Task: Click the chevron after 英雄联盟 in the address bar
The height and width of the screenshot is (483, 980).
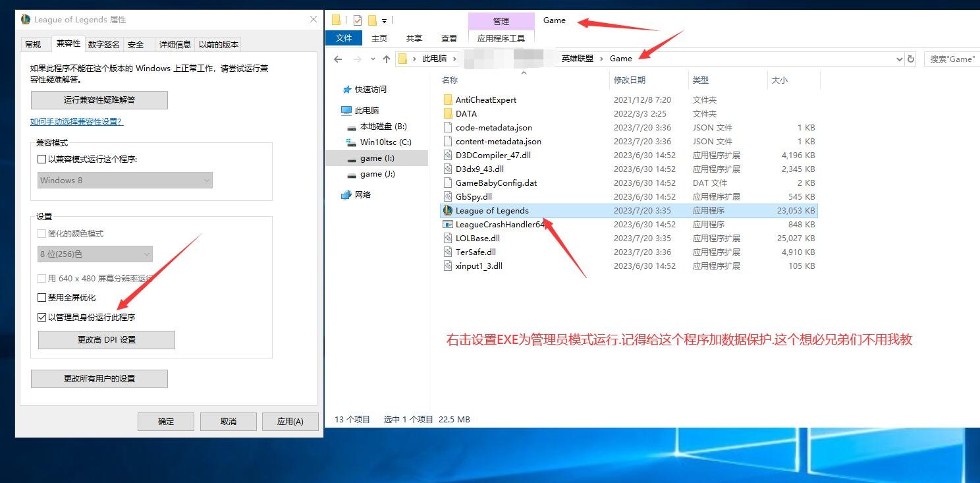Action: [x=601, y=59]
